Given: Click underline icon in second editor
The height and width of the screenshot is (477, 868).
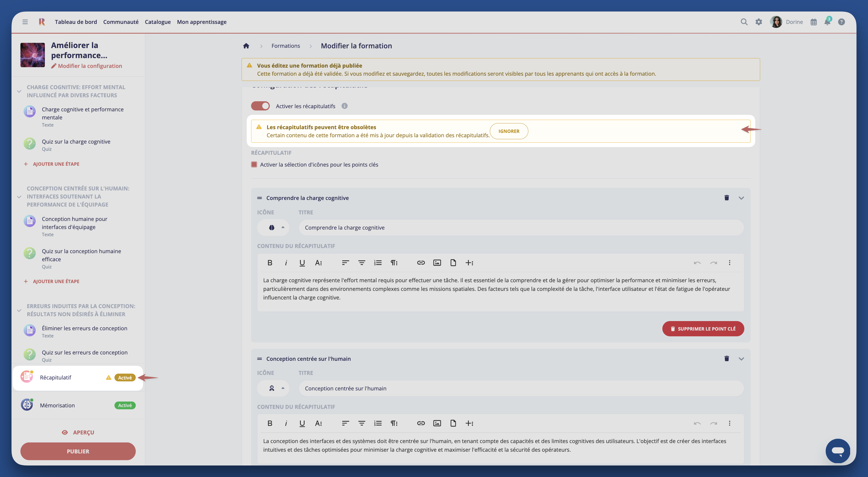Looking at the screenshot, I should (x=302, y=423).
